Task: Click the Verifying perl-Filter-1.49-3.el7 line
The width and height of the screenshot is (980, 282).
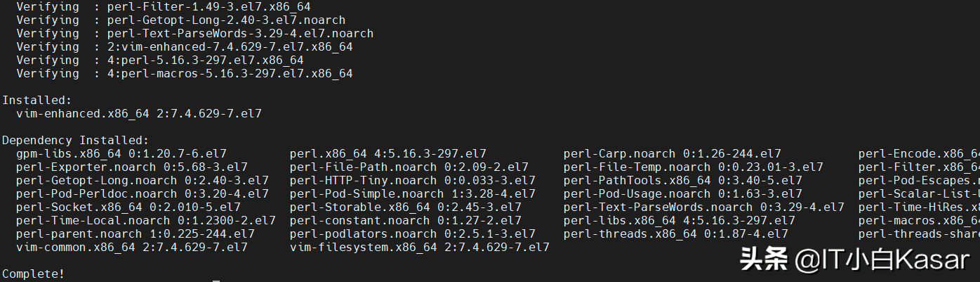Action: pos(163,6)
